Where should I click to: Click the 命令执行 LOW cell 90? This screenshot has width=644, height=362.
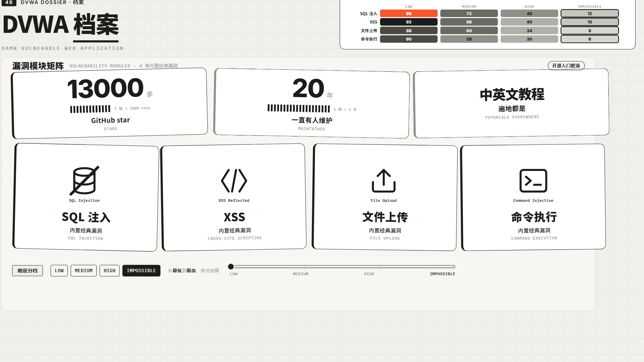click(x=409, y=39)
